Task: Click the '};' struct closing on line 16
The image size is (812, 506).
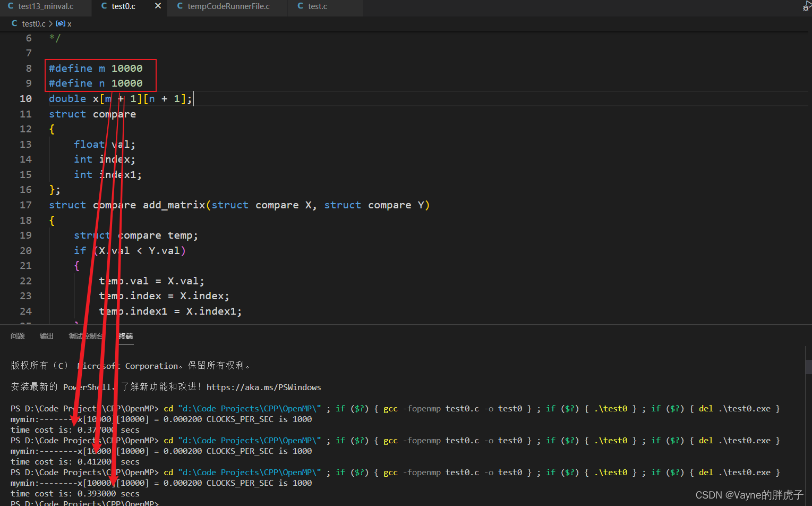Action: pyautogui.click(x=55, y=189)
